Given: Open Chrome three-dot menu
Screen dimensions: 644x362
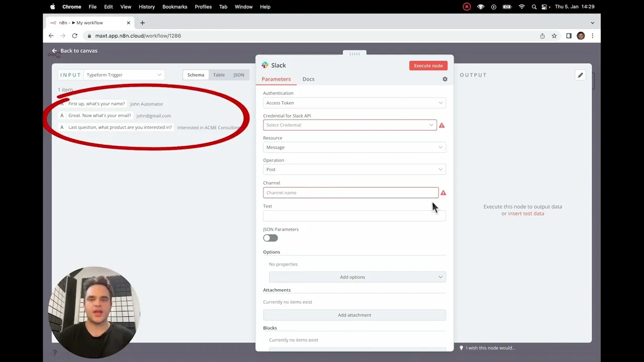Looking at the screenshot, I should (593, 36).
